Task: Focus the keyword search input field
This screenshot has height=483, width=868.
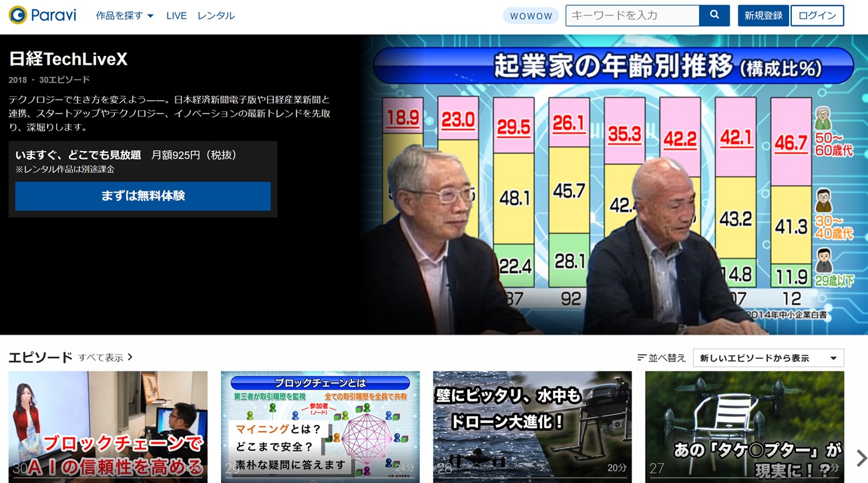Action: [x=632, y=15]
